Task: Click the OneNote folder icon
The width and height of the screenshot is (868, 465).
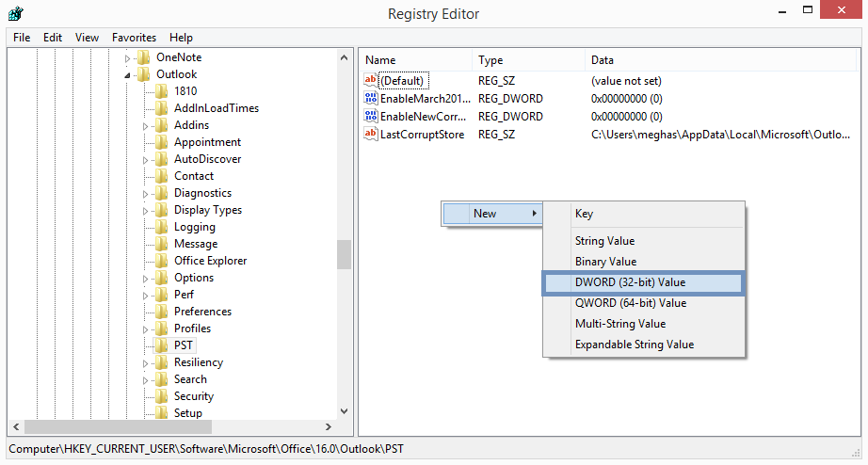Action: pos(143,57)
